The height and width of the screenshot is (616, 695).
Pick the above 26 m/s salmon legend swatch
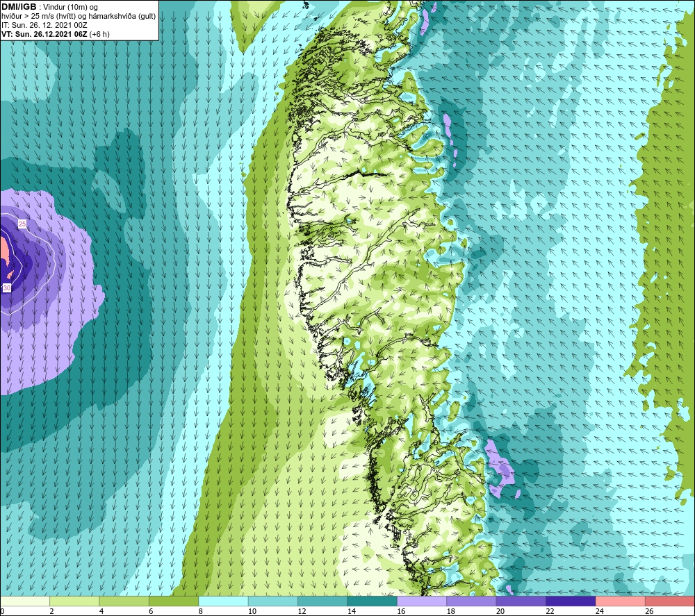point(670,601)
